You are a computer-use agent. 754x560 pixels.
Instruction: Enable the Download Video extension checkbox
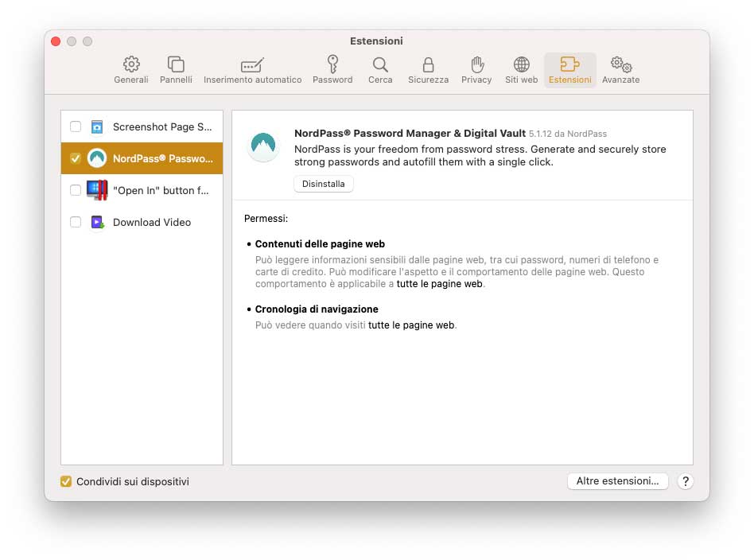76,222
